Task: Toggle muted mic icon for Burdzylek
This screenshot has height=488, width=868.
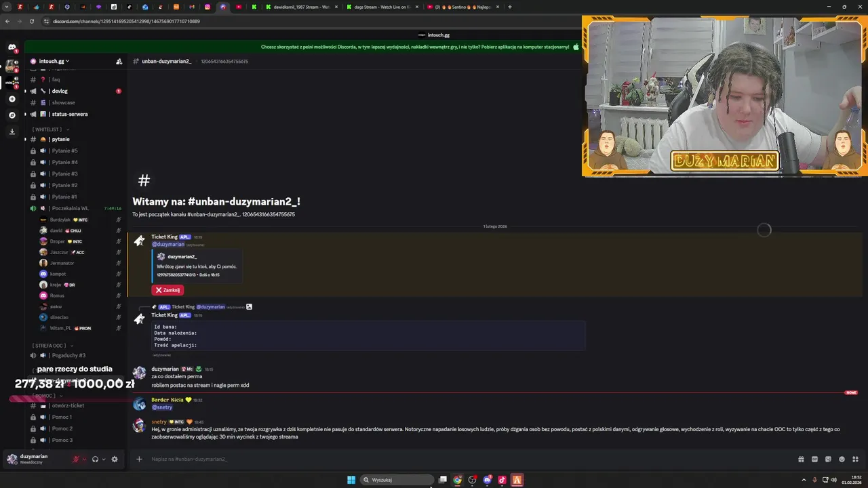Action: 118,220
